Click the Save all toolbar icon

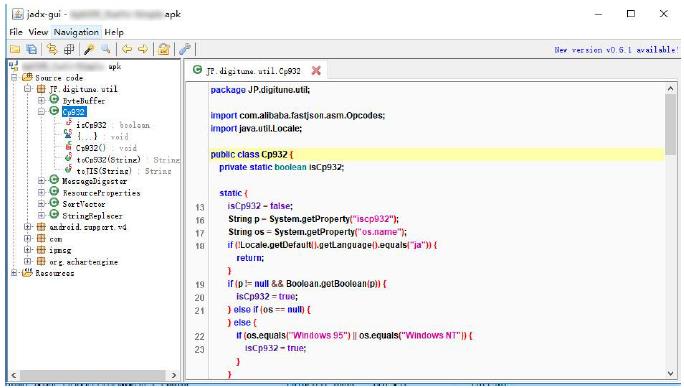pos(31,49)
